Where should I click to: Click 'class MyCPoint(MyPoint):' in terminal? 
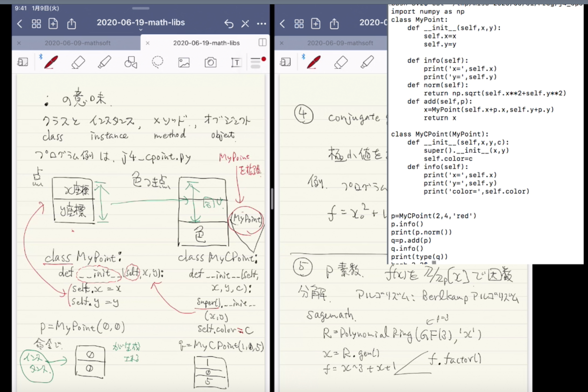tap(440, 134)
